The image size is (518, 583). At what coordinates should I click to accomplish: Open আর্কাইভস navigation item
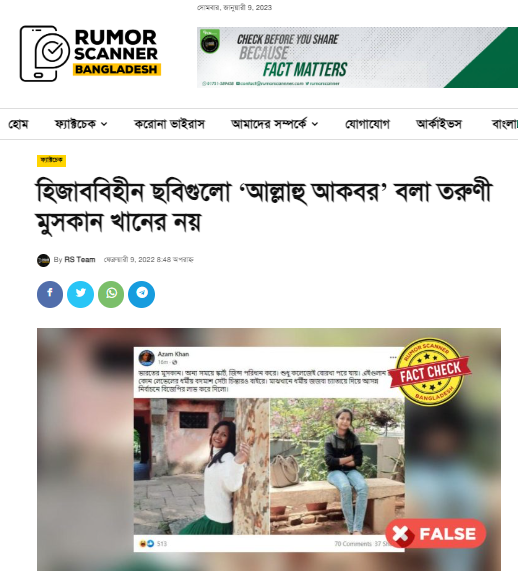(439, 124)
